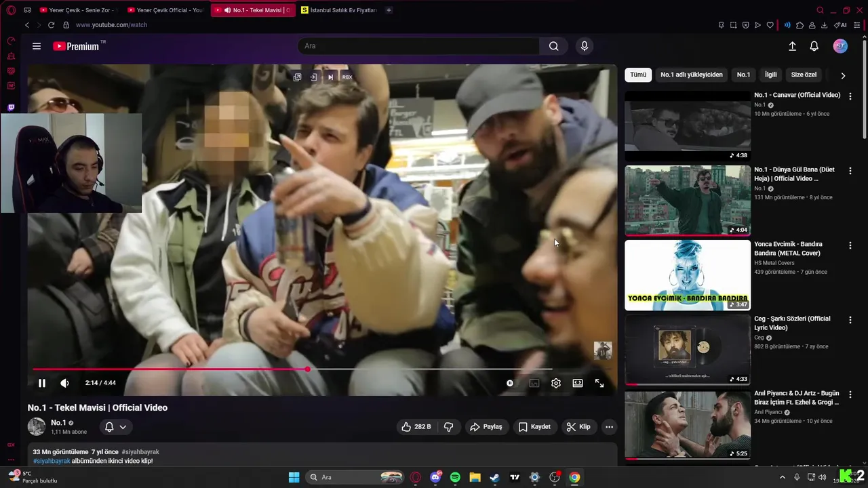Toggle picture-in-picture popout icon over video

tap(297, 77)
